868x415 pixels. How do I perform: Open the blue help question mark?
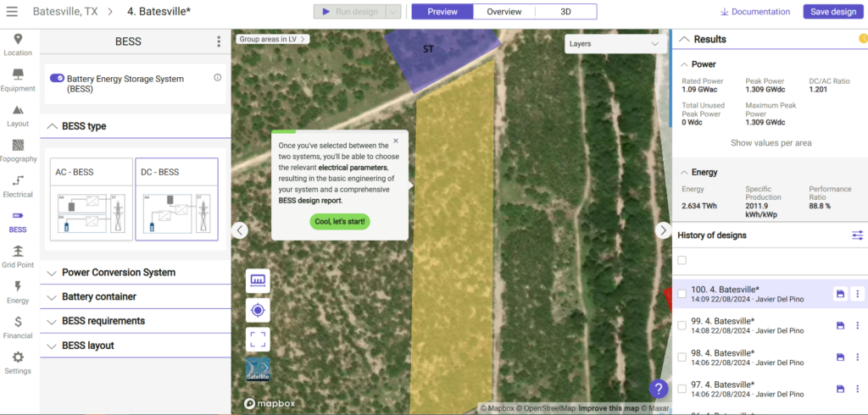tap(659, 389)
